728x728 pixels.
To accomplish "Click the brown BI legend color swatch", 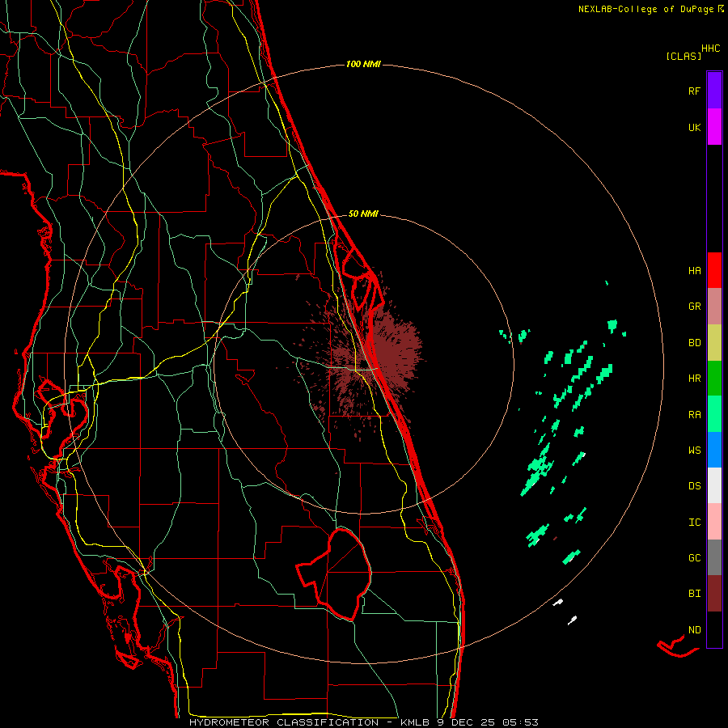I will (x=714, y=594).
